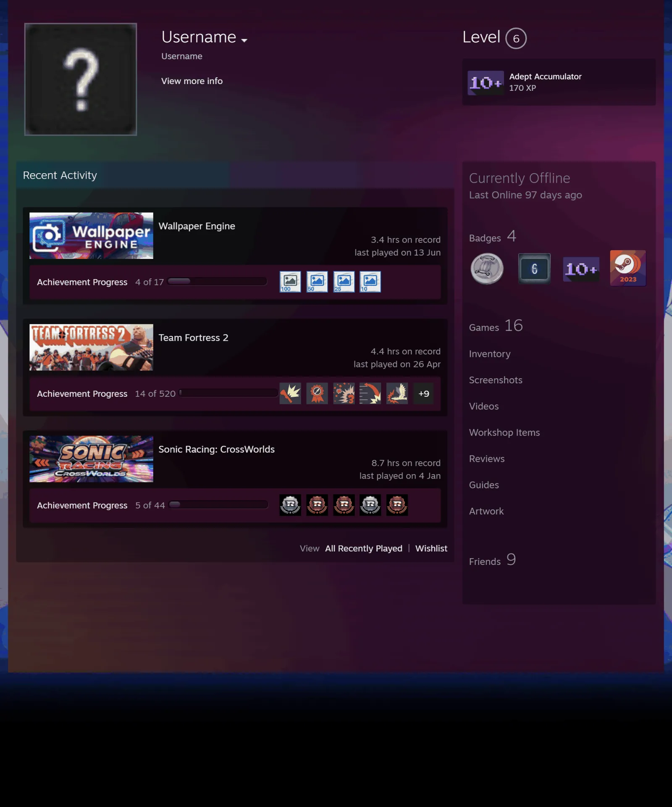Open Workshop Items from the sidebar
Image resolution: width=672 pixels, height=807 pixels.
click(504, 433)
